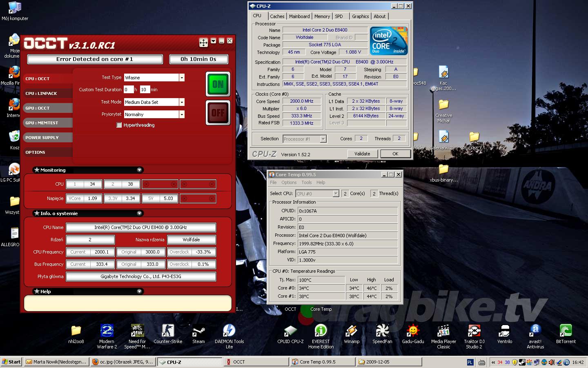Collapse the Monitoring section
588x368 pixels.
pos(139,170)
